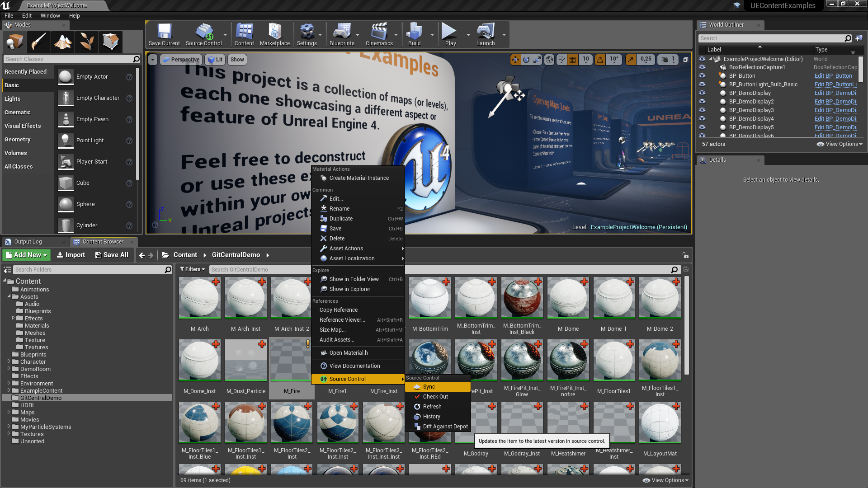The image size is (868, 488).
Task: Select the M_Dome material thumbnail
Action: click(x=568, y=298)
